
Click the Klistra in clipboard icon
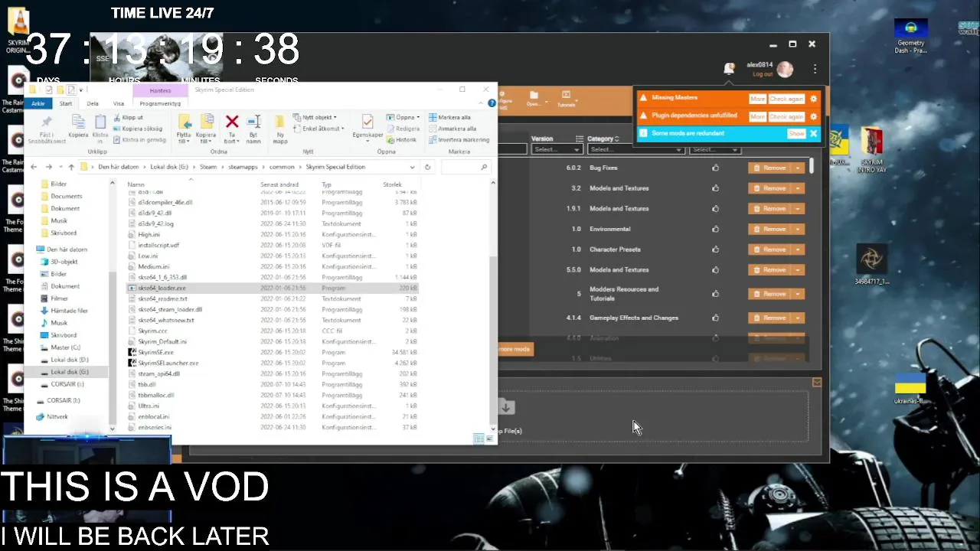tap(100, 121)
